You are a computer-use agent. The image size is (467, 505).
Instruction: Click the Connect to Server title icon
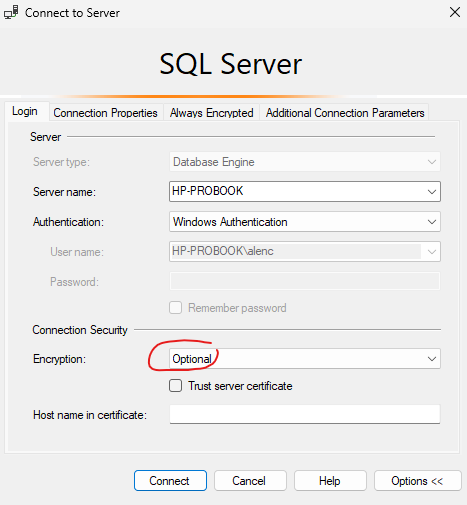click(x=11, y=13)
